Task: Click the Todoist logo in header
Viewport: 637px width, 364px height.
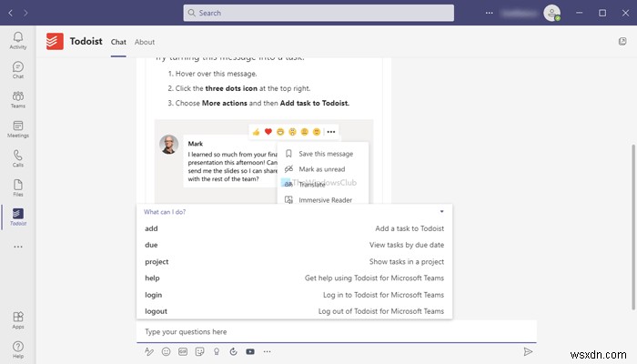Action: [55, 42]
